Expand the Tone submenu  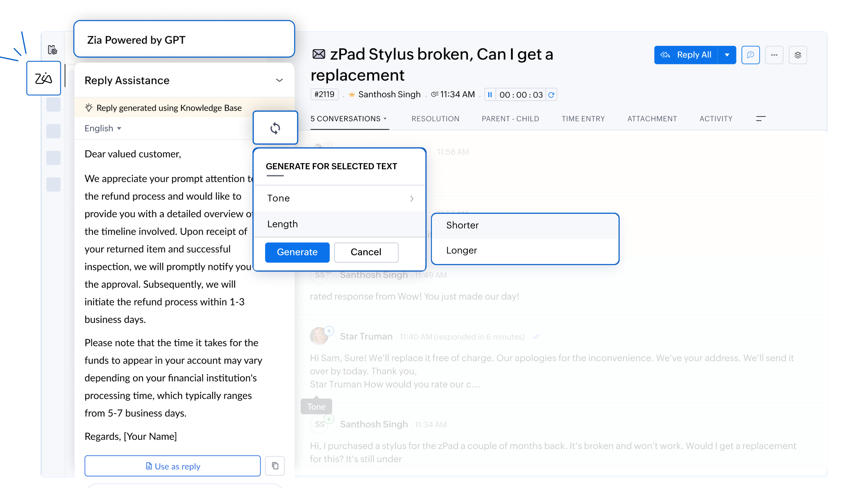(x=339, y=199)
